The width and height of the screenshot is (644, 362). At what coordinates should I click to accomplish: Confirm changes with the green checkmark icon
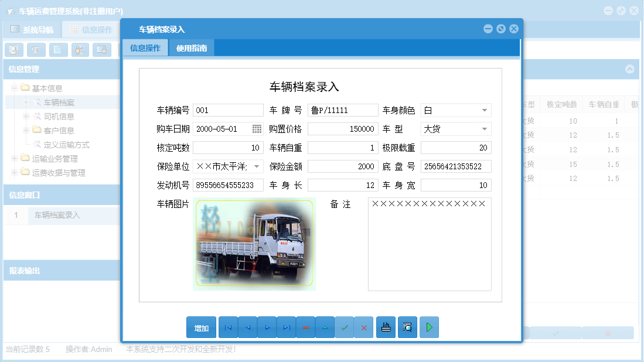[345, 327]
